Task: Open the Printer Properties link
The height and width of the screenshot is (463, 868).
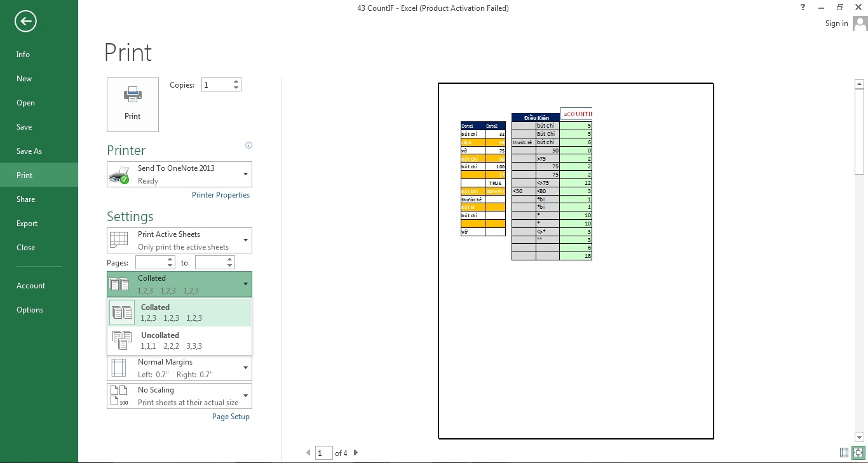Action: click(220, 195)
